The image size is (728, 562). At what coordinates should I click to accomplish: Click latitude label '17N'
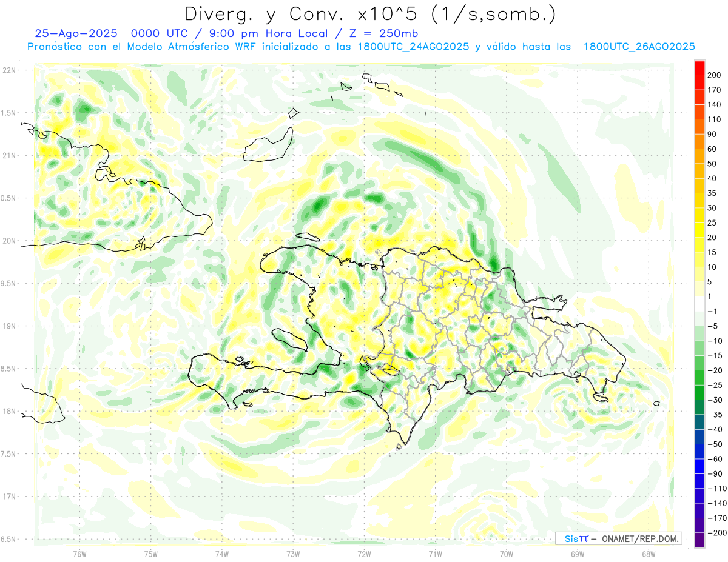[9, 497]
